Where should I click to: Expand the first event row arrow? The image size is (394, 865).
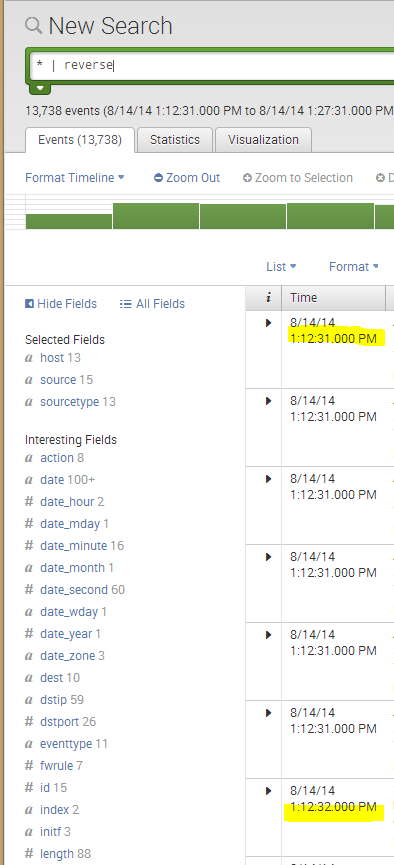(x=269, y=323)
